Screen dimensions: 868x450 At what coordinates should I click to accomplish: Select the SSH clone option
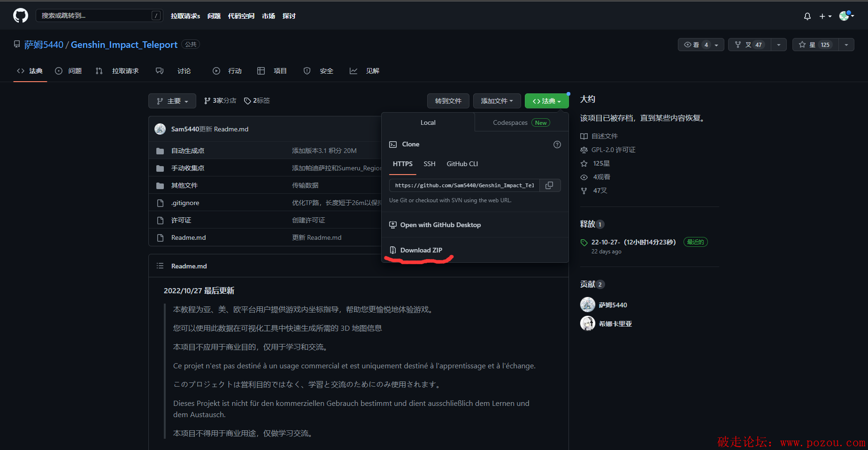(430, 164)
